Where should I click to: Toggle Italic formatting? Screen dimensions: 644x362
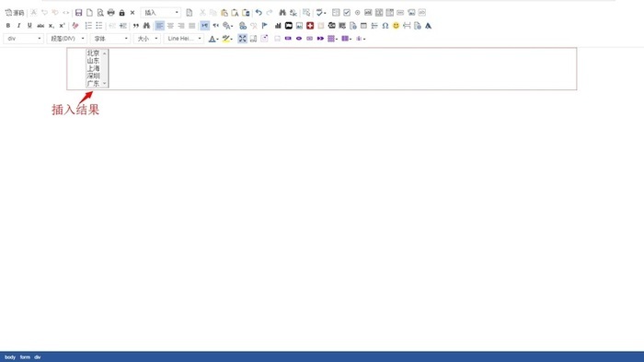(19, 26)
